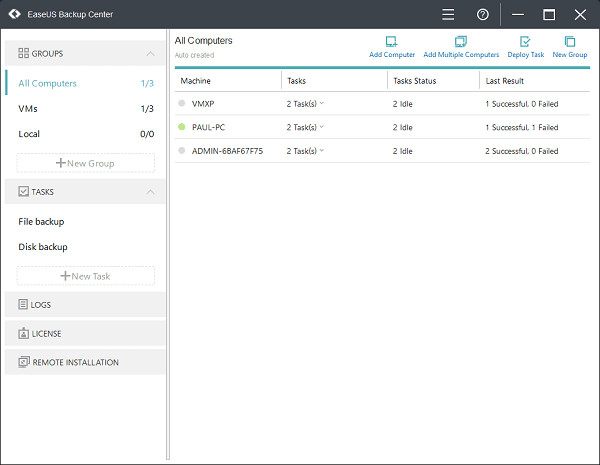This screenshot has width=600, height=465.
Task: Click the New Group label in toolbar
Action: pyautogui.click(x=570, y=55)
